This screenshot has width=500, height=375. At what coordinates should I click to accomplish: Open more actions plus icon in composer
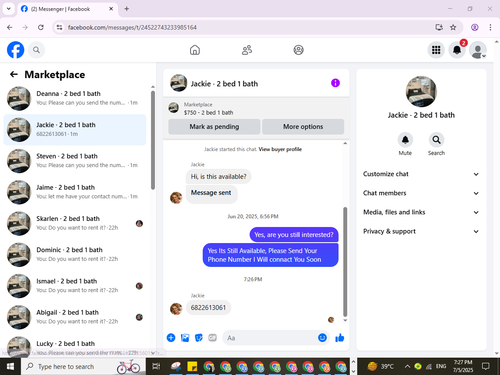(171, 338)
